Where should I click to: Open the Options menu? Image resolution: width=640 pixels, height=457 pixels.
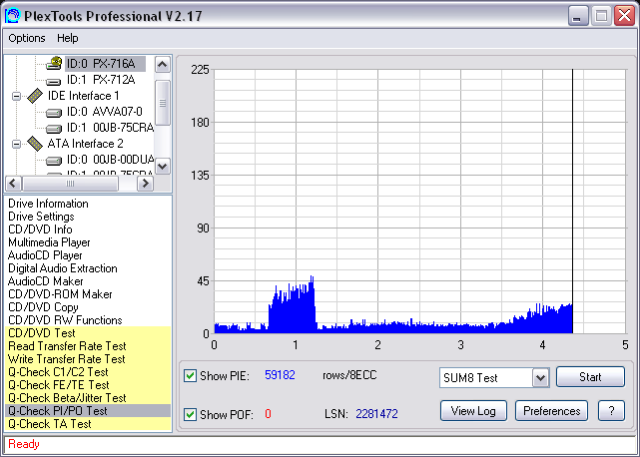(x=27, y=38)
